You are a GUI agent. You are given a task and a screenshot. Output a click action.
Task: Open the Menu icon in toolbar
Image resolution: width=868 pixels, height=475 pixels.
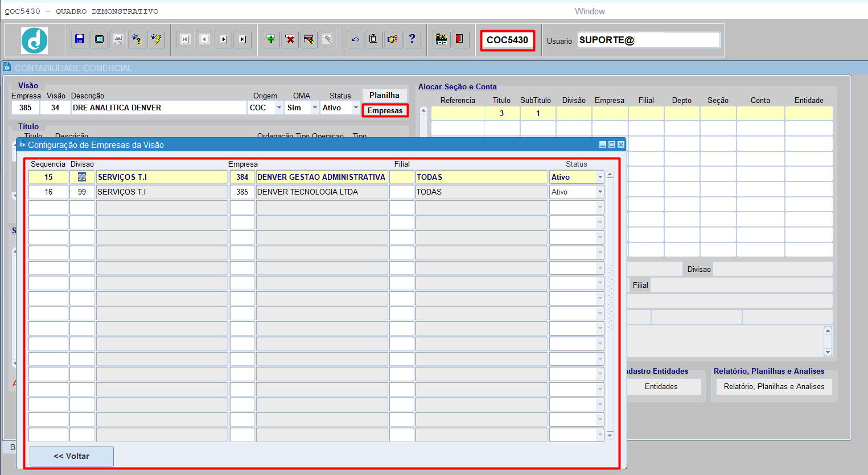click(441, 39)
